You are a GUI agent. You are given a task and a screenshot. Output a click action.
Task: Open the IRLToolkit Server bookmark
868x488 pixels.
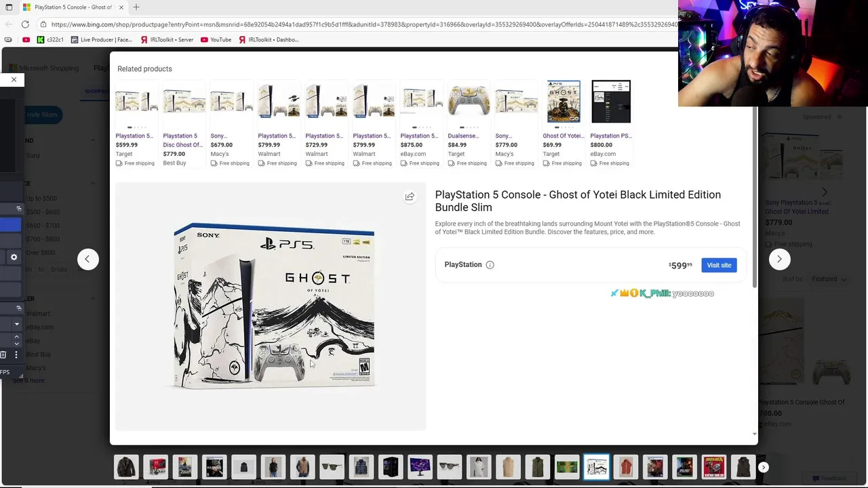pyautogui.click(x=167, y=39)
